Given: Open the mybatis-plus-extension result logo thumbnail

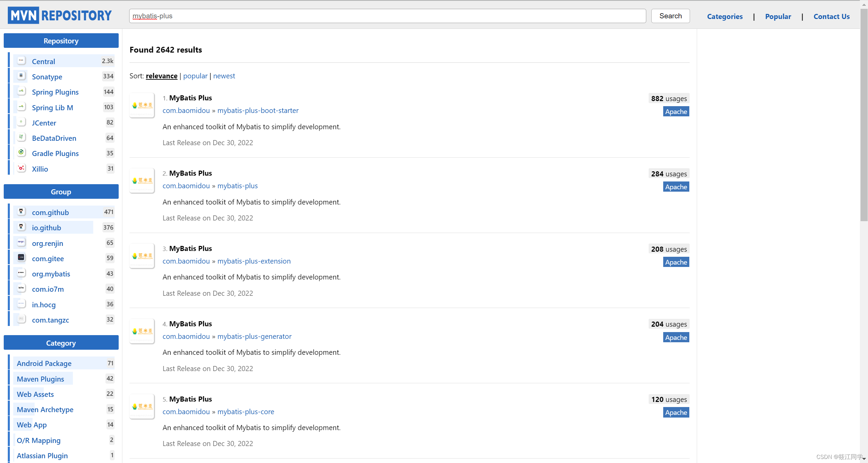Looking at the screenshot, I should tap(142, 256).
